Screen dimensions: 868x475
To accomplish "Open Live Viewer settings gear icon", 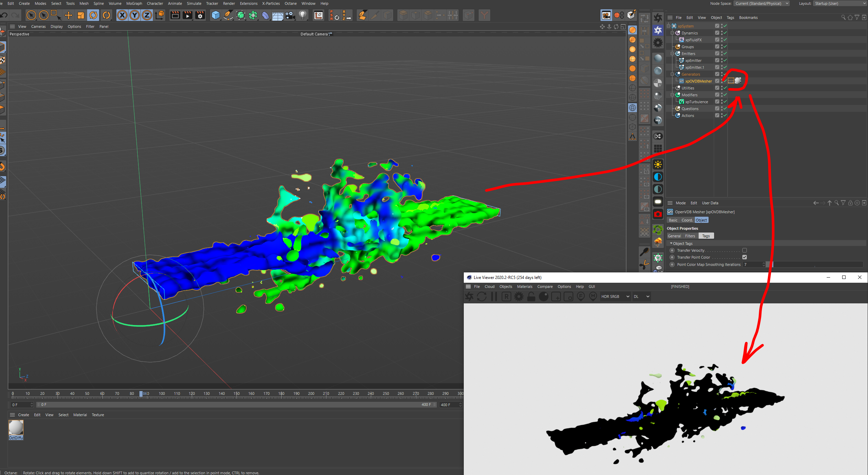I will (x=519, y=296).
